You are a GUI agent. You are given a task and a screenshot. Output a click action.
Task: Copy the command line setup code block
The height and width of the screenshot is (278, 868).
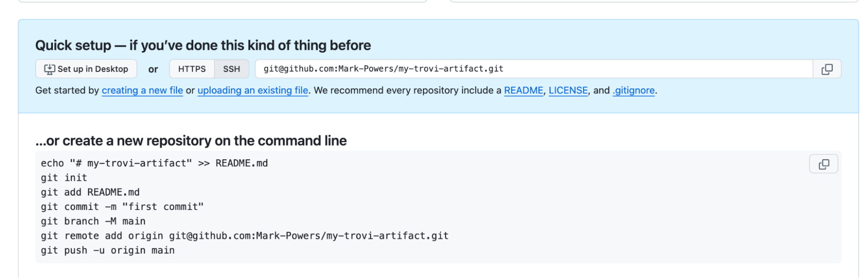[x=823, y=164]
